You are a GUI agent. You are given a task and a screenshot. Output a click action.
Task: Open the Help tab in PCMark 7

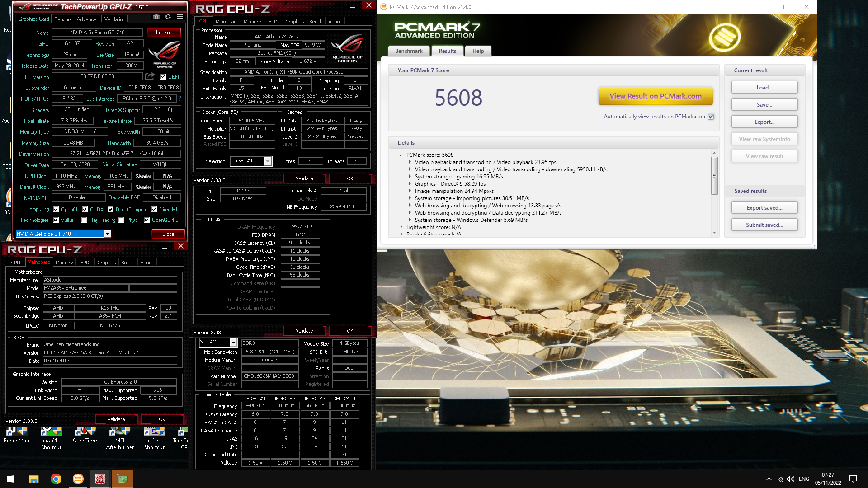(x=478, y=51)
